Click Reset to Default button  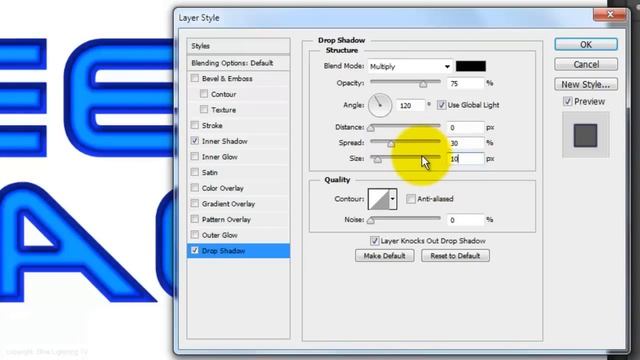pos(455,256)
